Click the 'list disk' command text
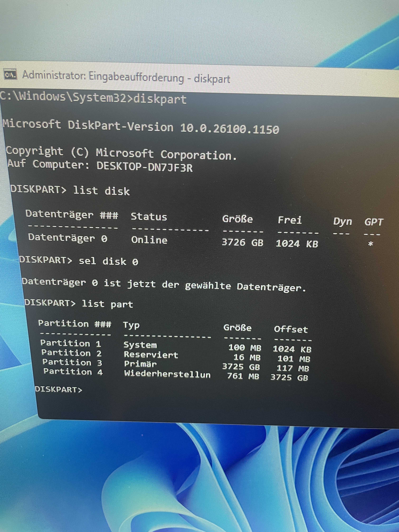 coord(101,191)
